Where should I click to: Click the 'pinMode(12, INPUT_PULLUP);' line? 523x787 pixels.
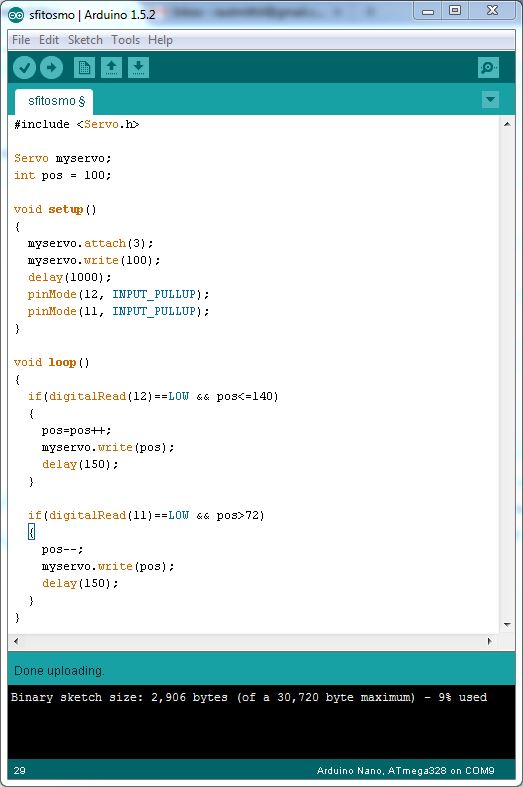tap(118, 294)
